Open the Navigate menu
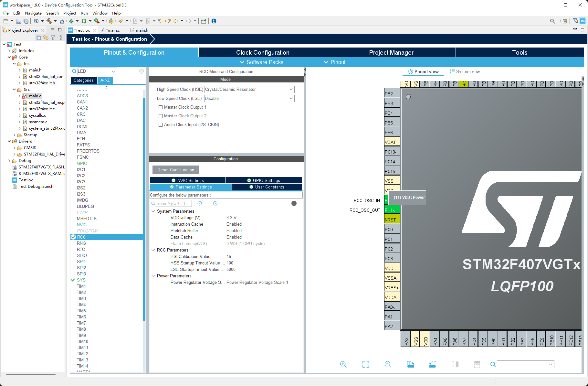 click(33, 13)
